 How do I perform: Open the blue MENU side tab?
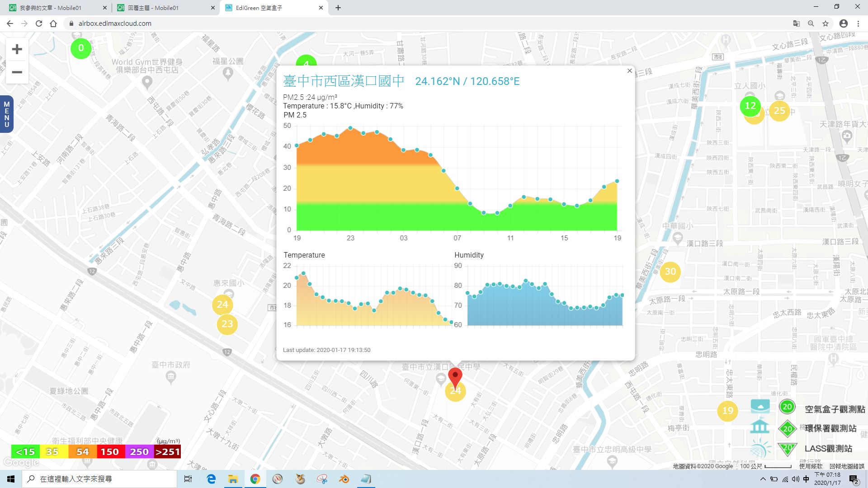6,114
